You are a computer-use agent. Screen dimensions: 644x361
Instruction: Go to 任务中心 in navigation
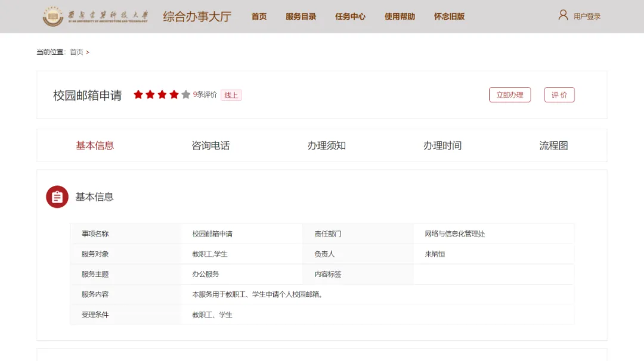coord(350,17)
